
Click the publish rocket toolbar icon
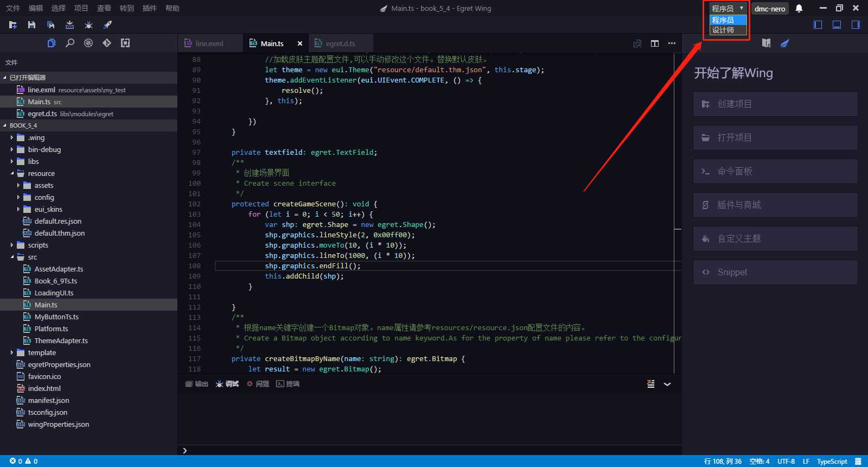pos(107,25)
